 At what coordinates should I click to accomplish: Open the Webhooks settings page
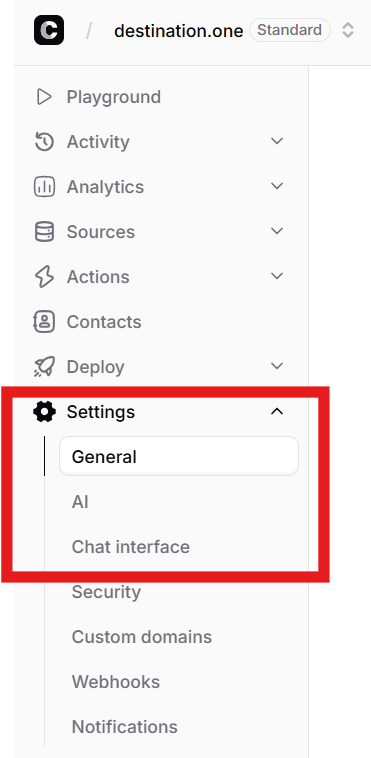click(116, 682)
